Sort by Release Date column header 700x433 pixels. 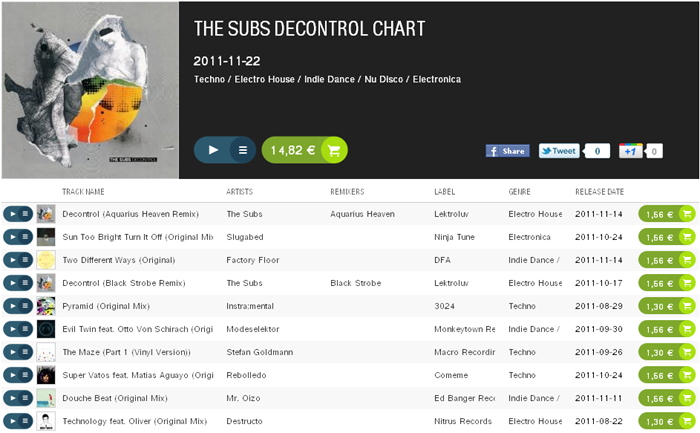pos(599,192)
